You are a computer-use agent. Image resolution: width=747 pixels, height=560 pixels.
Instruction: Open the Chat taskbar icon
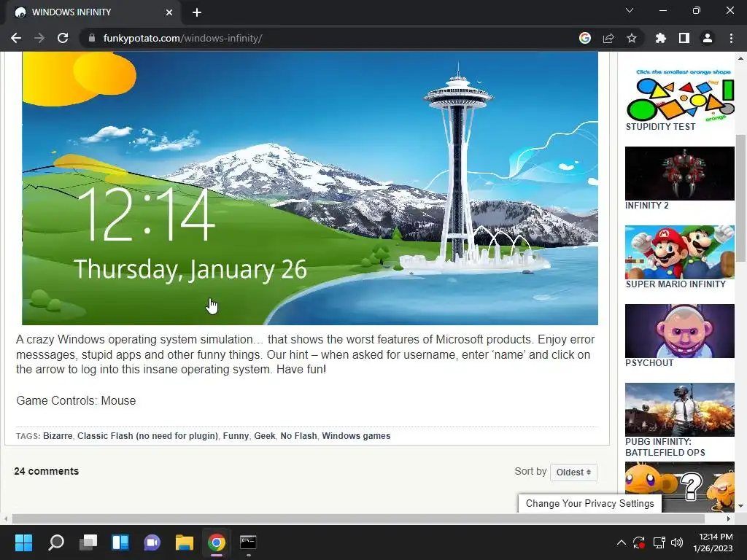point(152,542)
